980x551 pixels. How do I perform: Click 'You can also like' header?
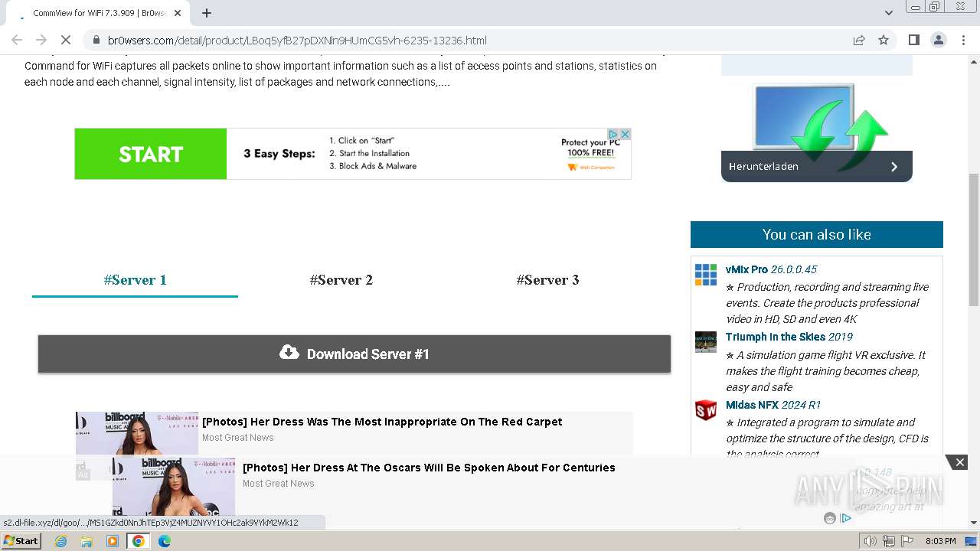(817, 235)
